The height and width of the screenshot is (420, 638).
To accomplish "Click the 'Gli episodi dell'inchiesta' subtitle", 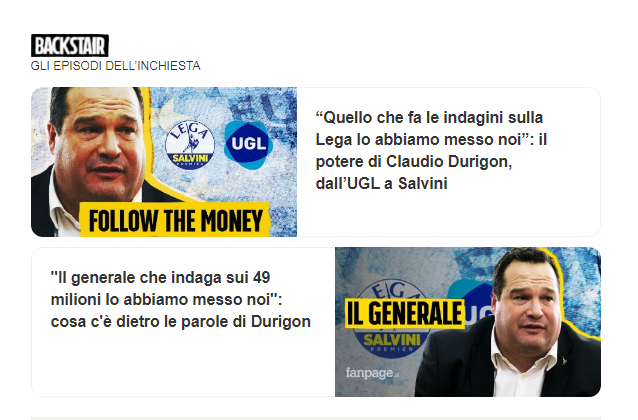I will pos(116,66).
